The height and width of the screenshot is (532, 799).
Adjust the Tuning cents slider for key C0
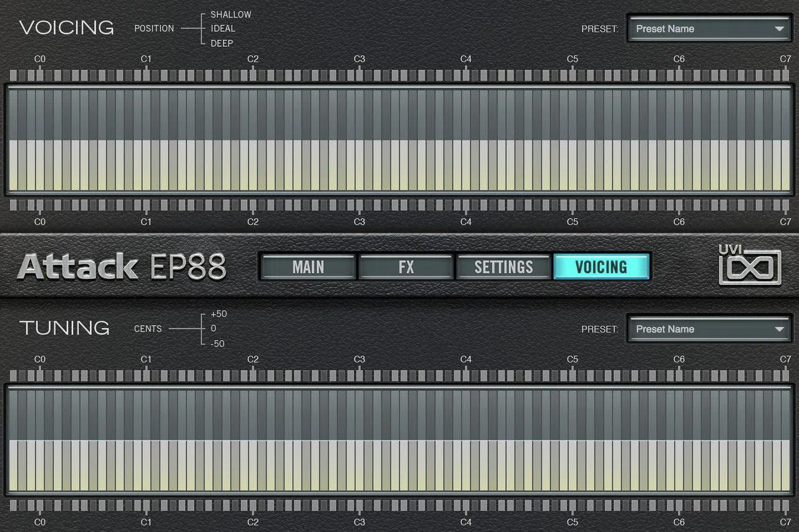tap(40, 440)
